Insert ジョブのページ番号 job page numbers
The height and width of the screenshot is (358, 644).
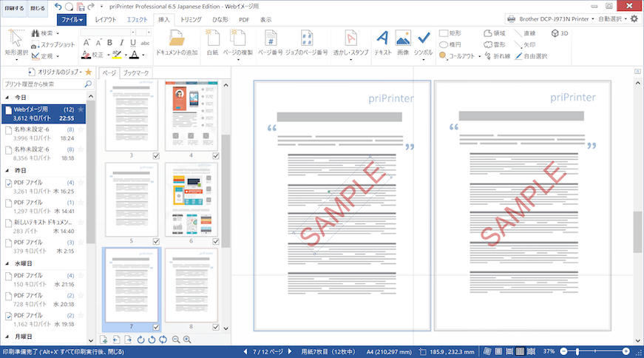point(306,43)
